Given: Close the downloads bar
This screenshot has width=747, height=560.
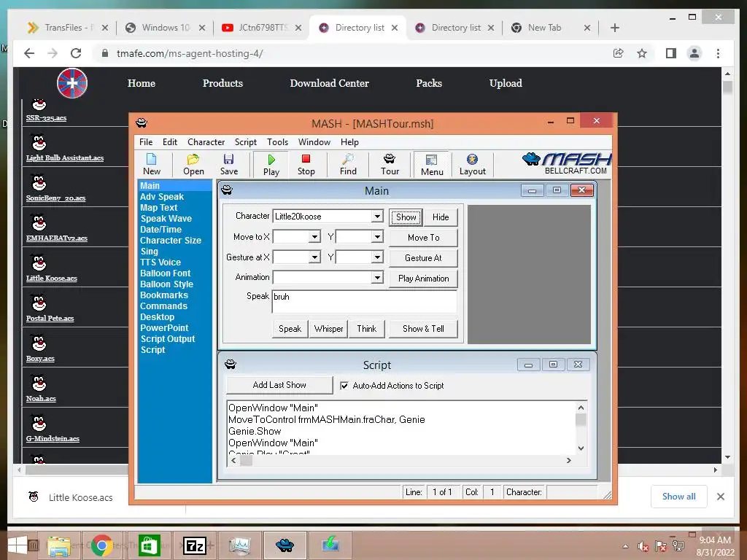Looking at the screenshot, I should point(720,497).
